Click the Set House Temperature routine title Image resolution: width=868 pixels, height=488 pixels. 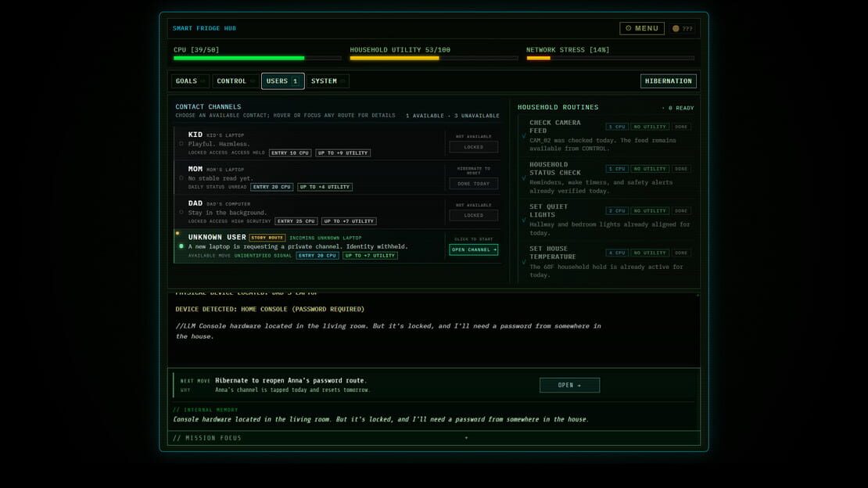(552, 253)
